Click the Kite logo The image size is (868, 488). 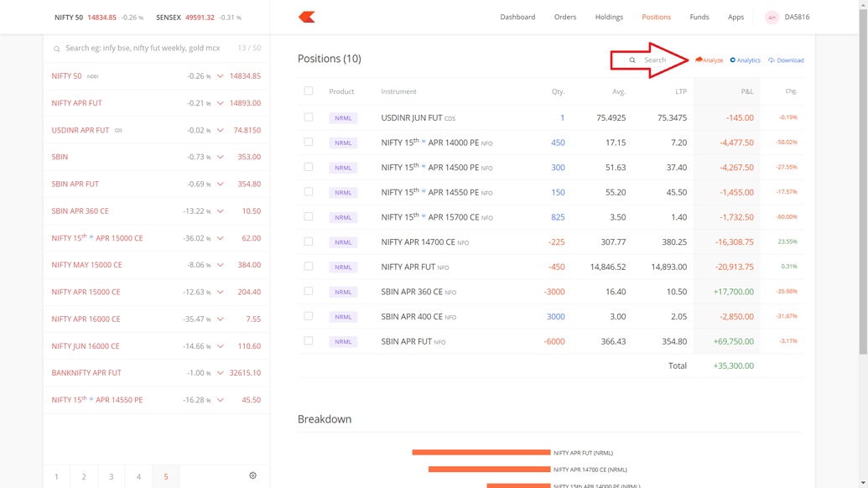[308, 16]
